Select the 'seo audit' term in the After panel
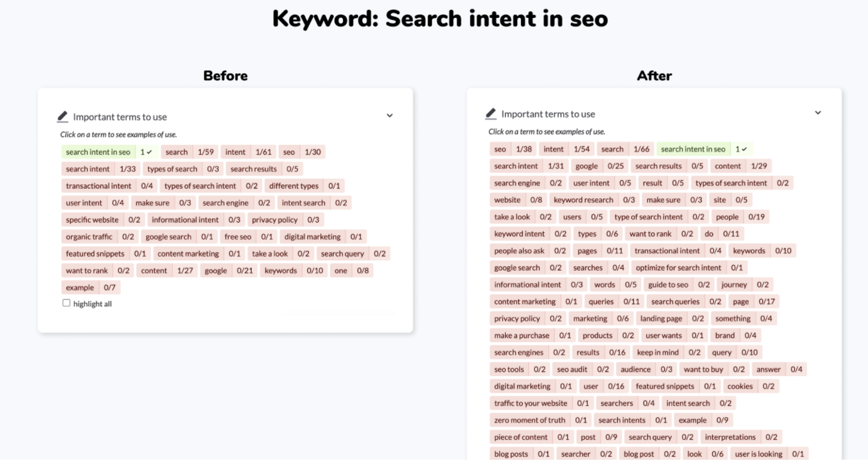Screen dimensions: 868x469 572,369
